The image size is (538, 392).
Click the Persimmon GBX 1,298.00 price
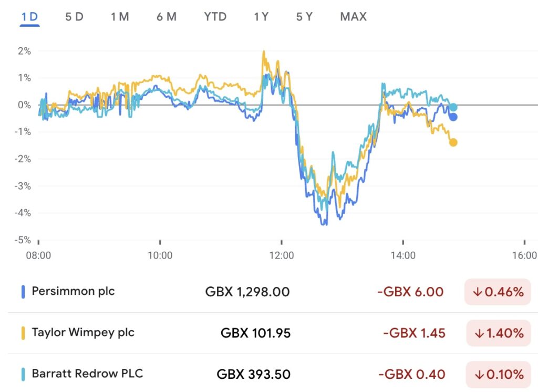(247, 292)
